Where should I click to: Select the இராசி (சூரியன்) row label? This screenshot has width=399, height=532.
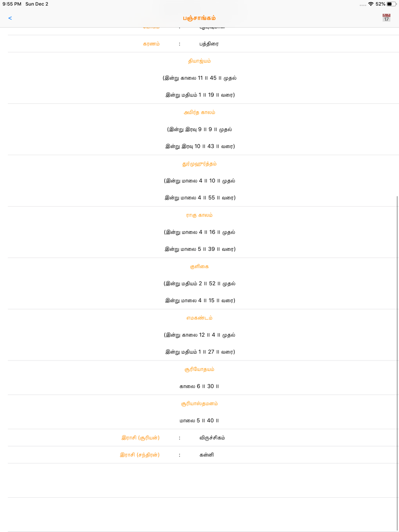click(x=140, y=438)
